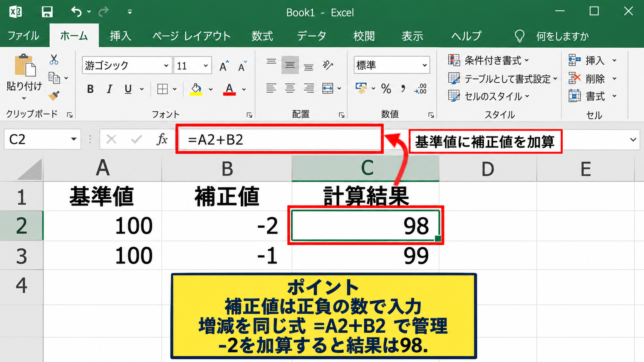Open the ファイル tab
The height and width of the screenshot is (362, 644).
[23, 36]
